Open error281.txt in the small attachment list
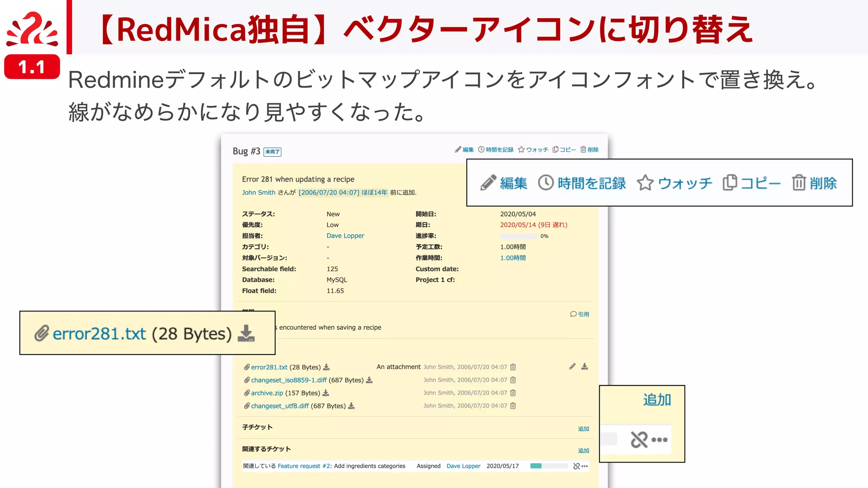 coord(269,367)
